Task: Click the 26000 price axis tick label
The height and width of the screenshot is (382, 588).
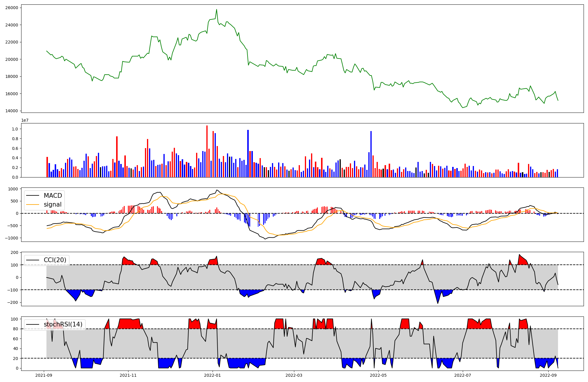Action: point(11,8)
